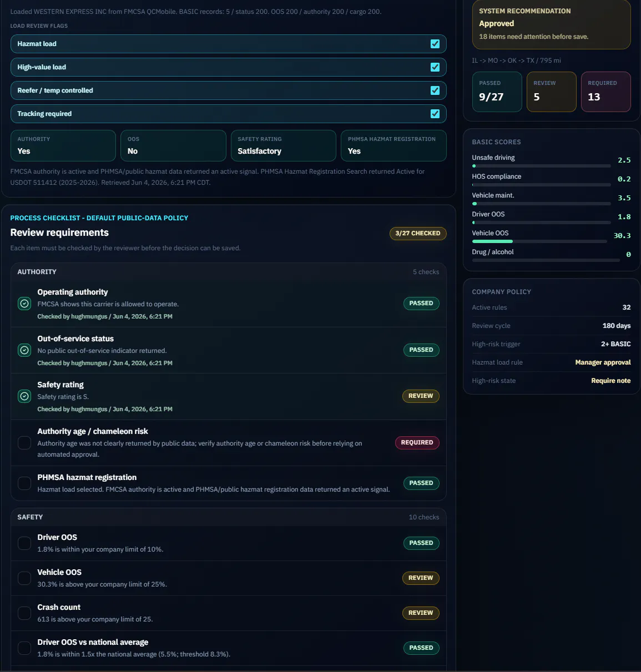The width and height of the screenshot is (641, 672).
Task: Uncheck the Safety rating checklist item
Action: [x=24, y=396]
